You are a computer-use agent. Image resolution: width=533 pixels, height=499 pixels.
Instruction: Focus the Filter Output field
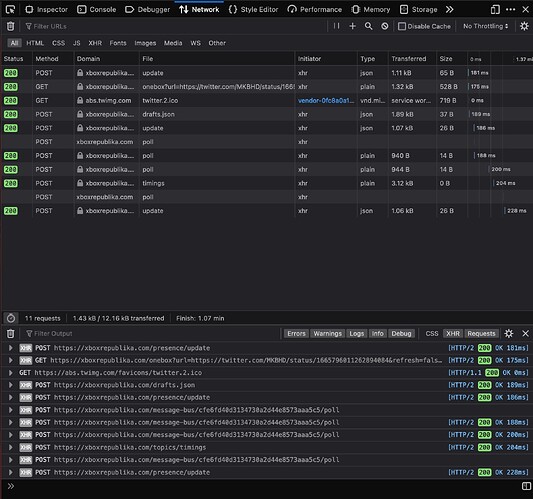(153, 333)
